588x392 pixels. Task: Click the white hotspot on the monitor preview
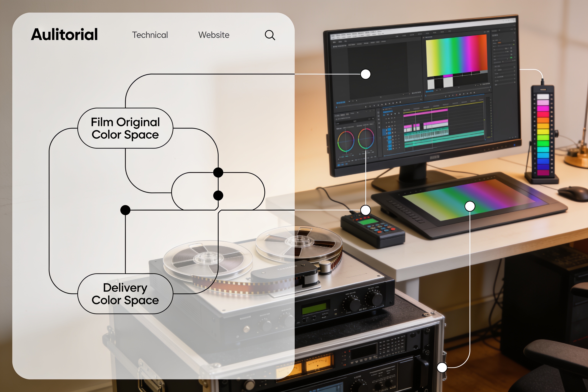coord(366,74)
